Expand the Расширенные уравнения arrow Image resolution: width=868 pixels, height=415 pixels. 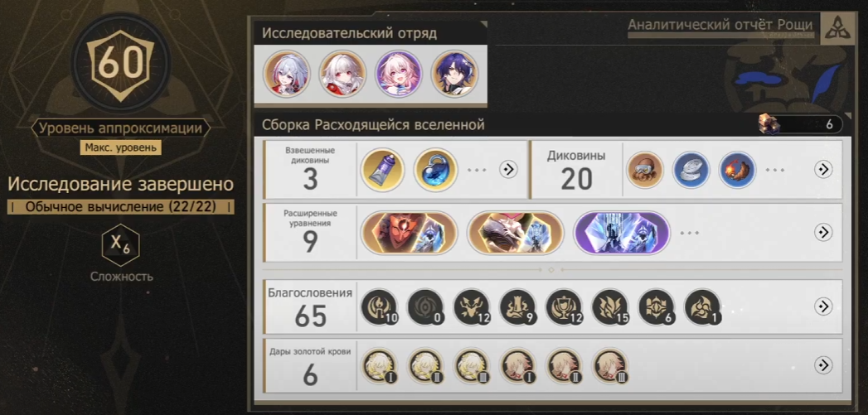[824, 233]
